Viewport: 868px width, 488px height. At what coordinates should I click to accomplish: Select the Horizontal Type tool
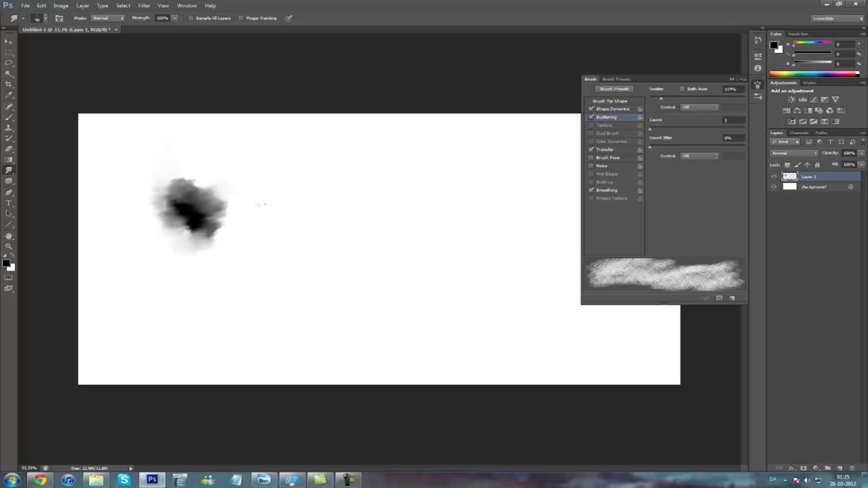coord(9,203)
